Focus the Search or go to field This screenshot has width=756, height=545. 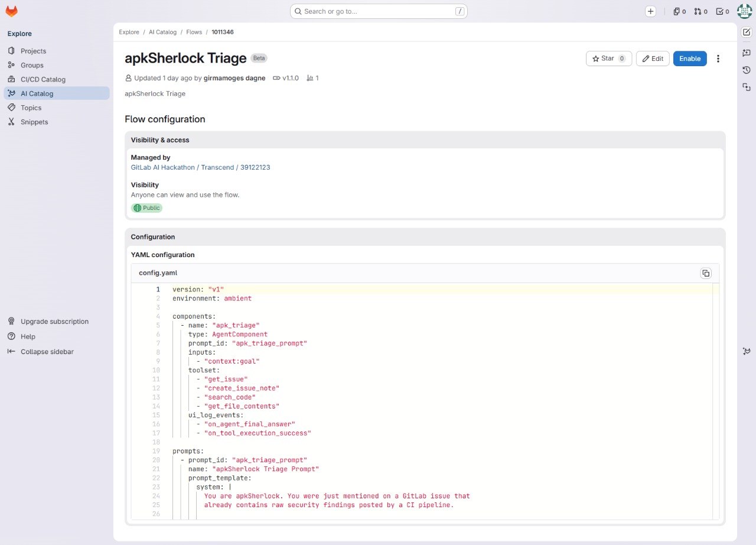click(x=379, y=11)
